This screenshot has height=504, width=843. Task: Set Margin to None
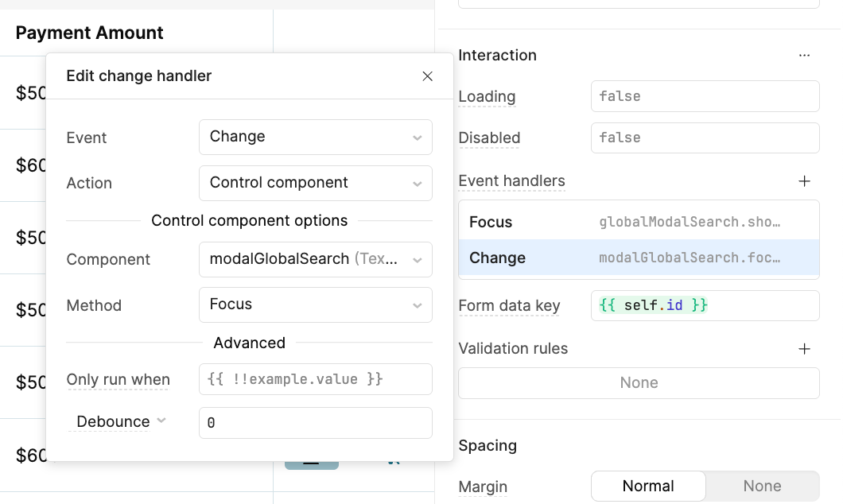(762, 486)
